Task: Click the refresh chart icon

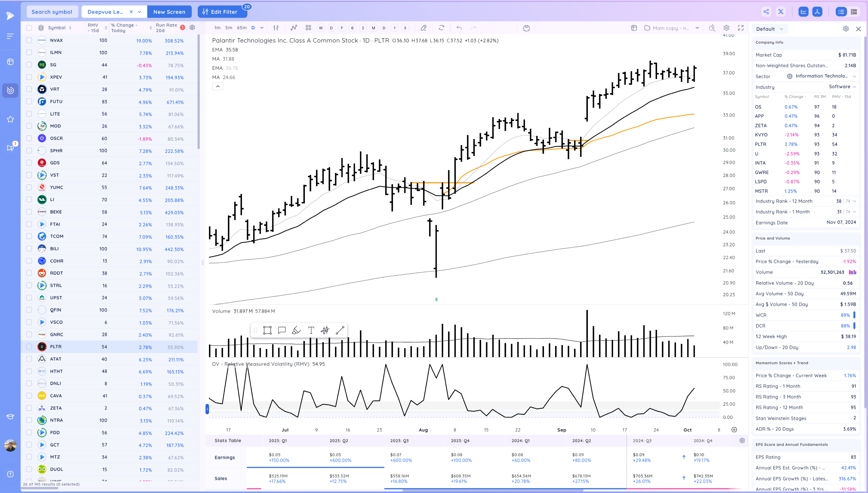Action: 441,28
